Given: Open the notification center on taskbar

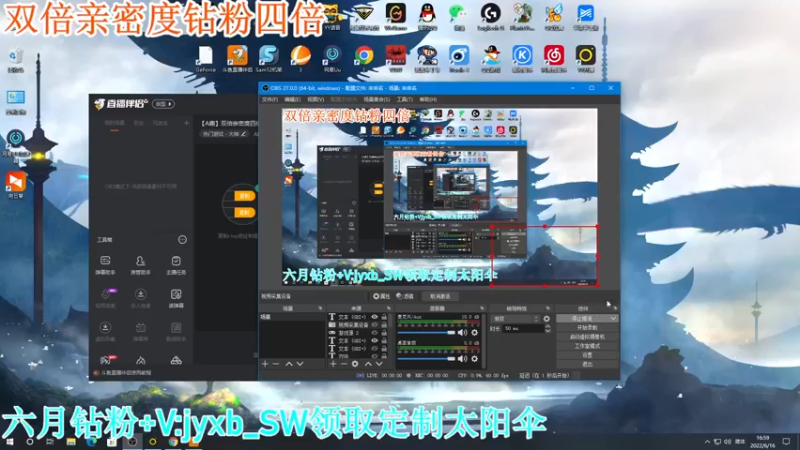Looking at the screenshot, I should (x=786, y=442).
